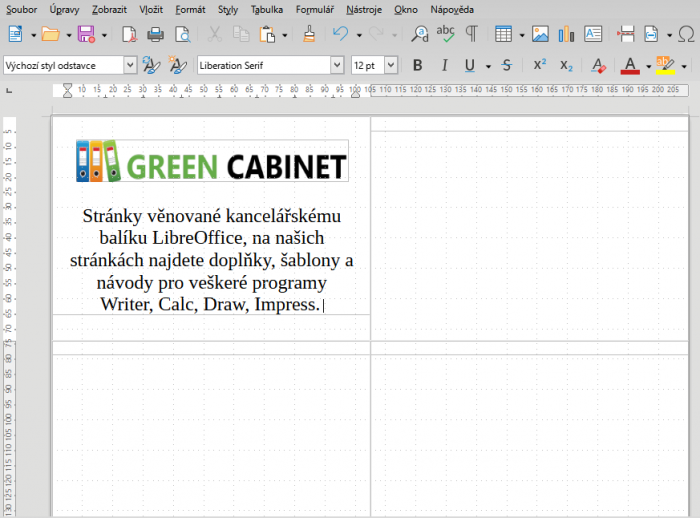Image resolution: width=700 pixels, height=518 pixels.
Task: Insert a field
Action: coord(651,34)
